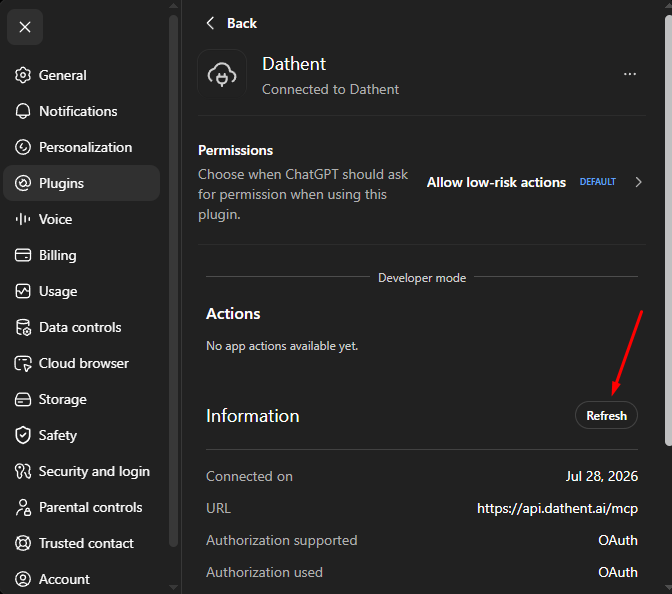
Task: Click the Actions heading
Action: 233,314
